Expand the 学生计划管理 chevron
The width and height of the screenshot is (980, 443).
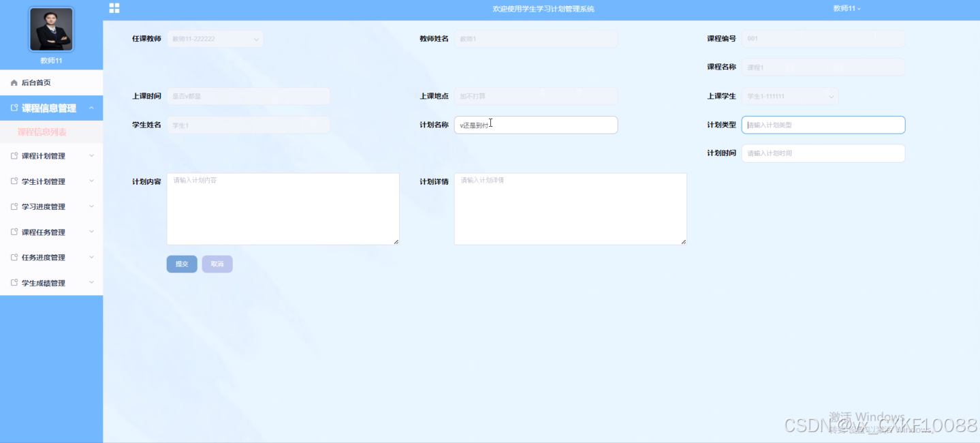click(91, 181)
